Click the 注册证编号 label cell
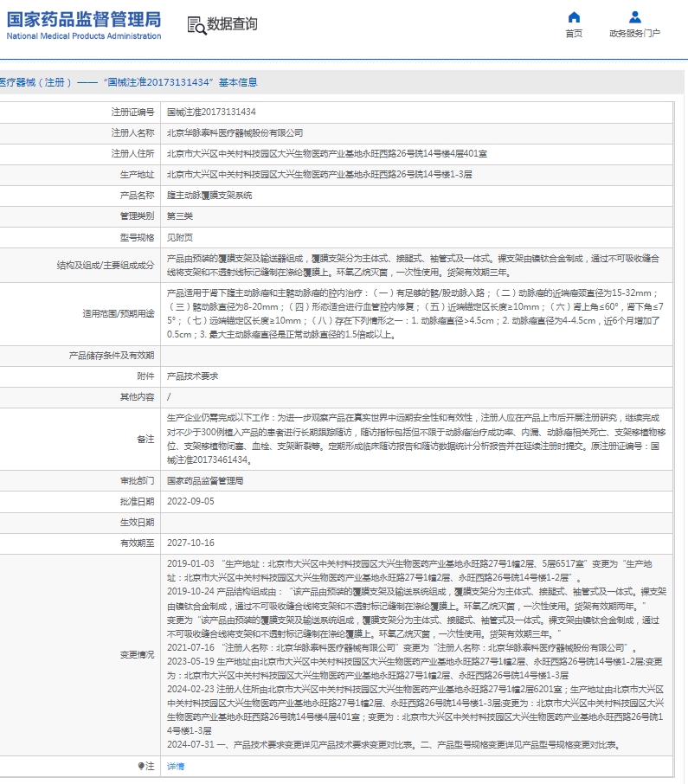This screenshot has width=688, height=784. (80, 112)
